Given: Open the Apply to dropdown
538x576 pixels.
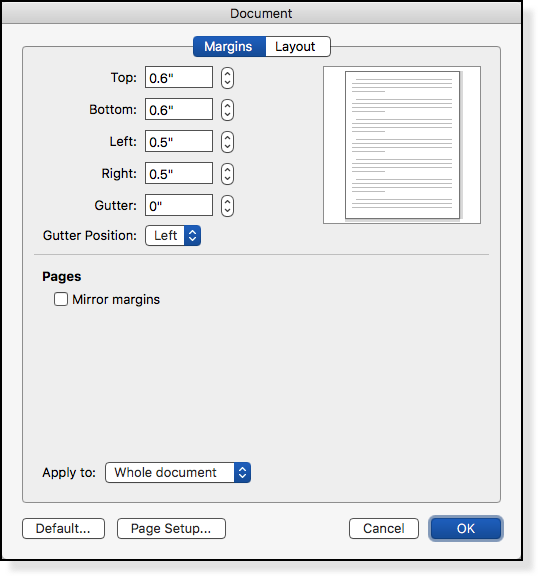Looking at the screenshot, I should pyautogui.click(x=178, y=472).
